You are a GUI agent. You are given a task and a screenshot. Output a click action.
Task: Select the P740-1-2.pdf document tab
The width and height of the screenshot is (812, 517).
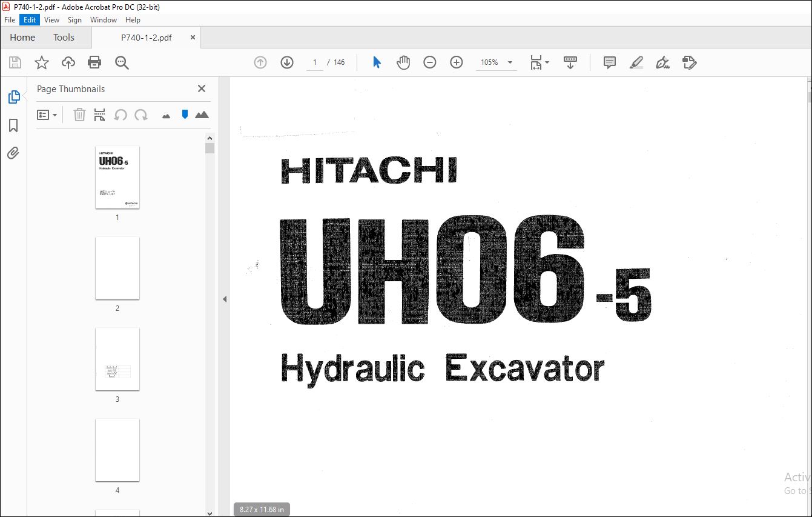tap(147, 38)
